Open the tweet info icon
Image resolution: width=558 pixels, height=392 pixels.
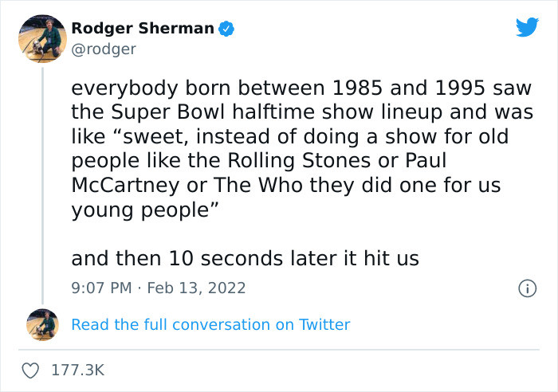pyautogui.click(x=526, y=288)
